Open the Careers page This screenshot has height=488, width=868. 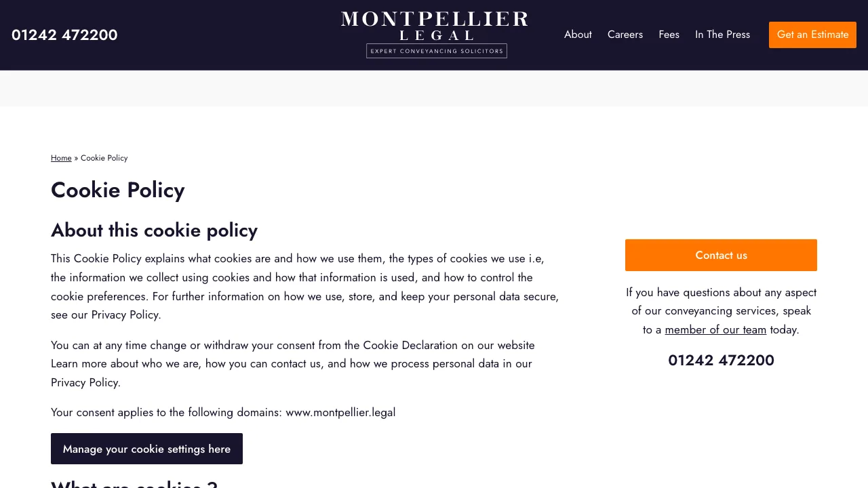625,35
